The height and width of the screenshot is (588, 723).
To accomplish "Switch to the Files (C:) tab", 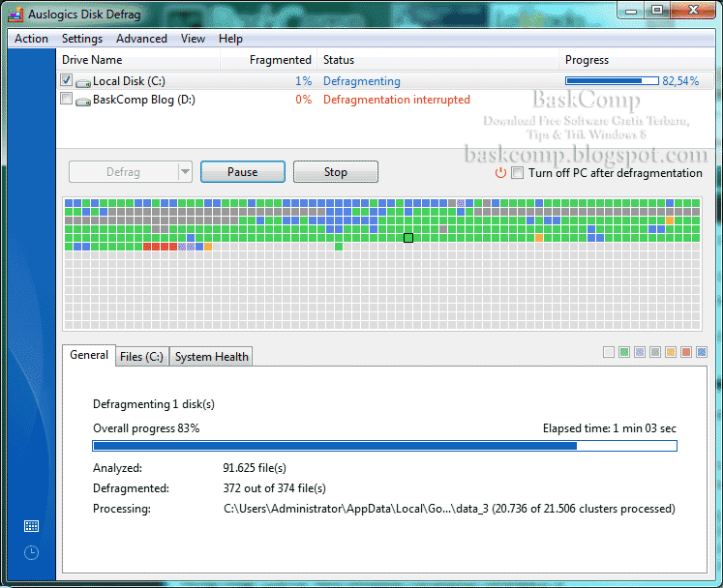I will pos(141,357).
